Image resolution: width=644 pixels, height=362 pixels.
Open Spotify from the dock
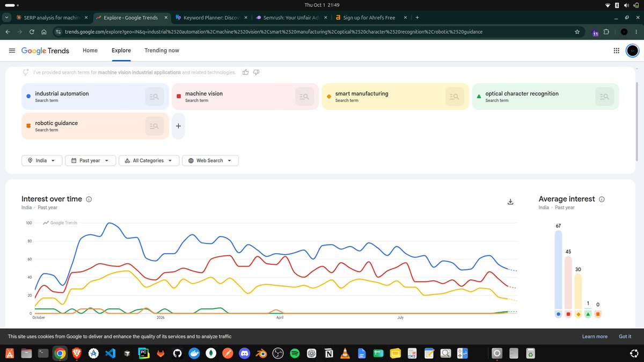[294, 353]
